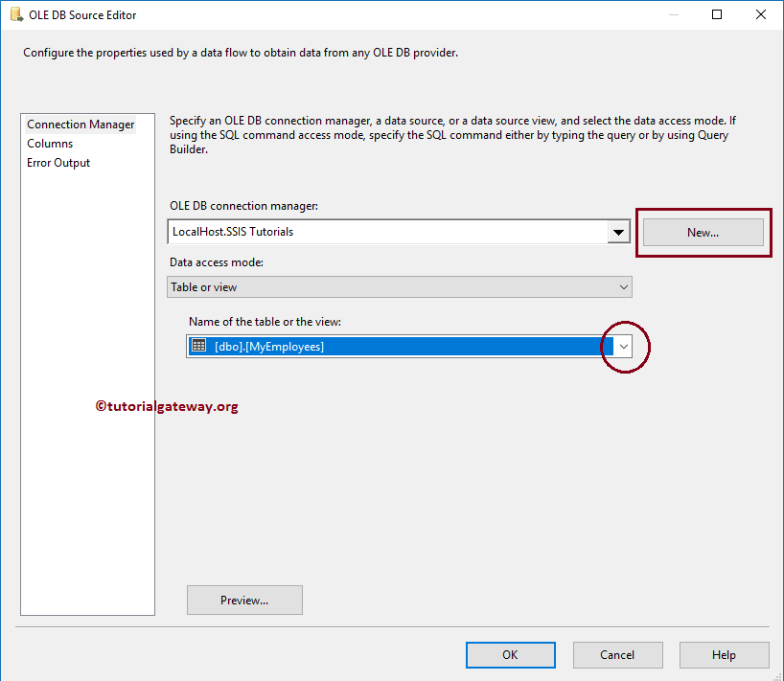Open the circled table name dropdown arrow
Screen dimensions: 784x681
(624, 347)
